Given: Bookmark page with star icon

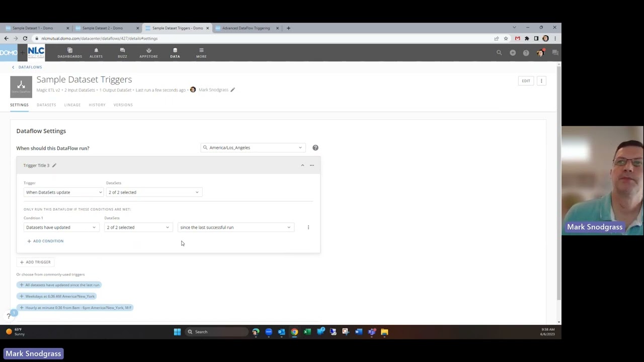Looking at the screenshot, I should 506,38.
